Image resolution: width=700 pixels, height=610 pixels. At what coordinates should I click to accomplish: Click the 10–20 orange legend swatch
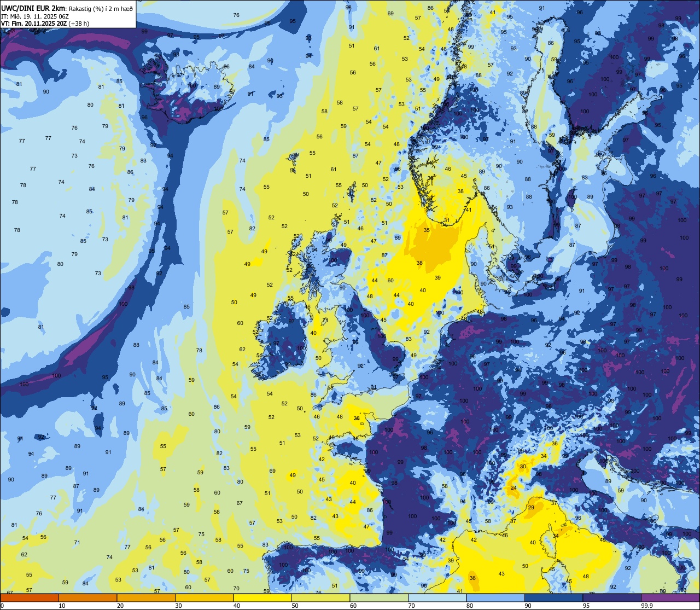click(x=87, y=597)
